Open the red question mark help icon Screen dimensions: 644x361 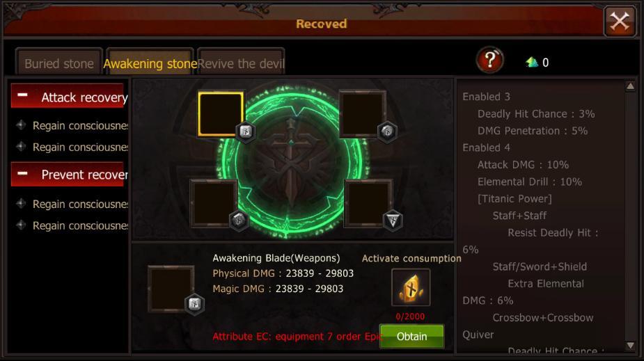click(x=489, y=61)
